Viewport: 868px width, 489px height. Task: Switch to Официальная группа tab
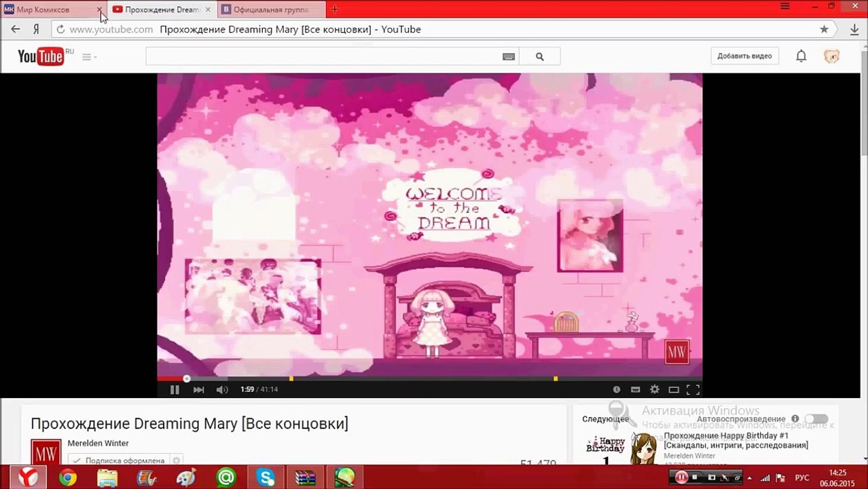click(270, 10)
